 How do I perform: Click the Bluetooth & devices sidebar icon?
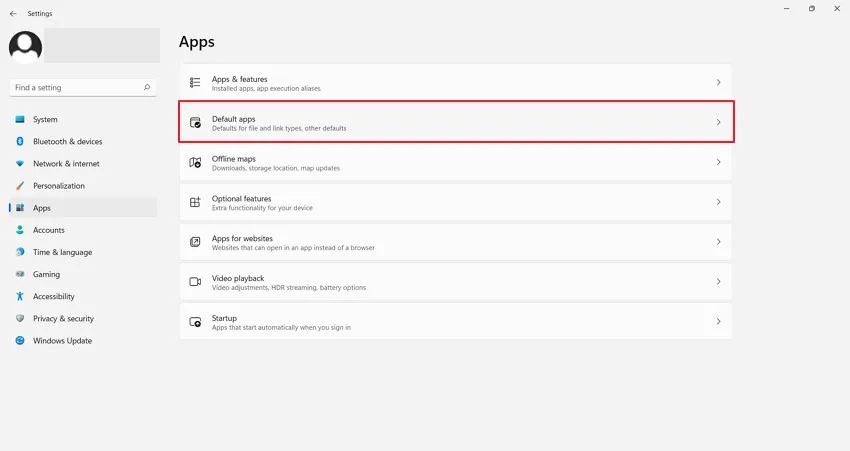pyautogui.click(x=20, y=142)
